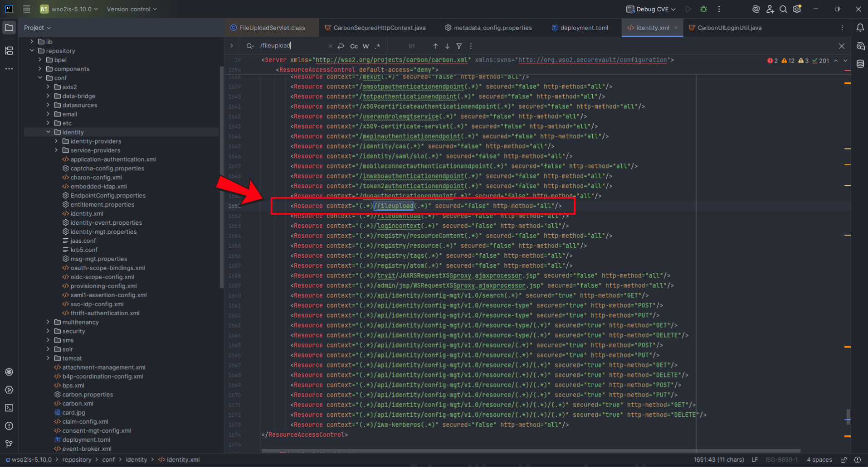Open the Terminal tool window
868x468 pixels.
(9, 408)
